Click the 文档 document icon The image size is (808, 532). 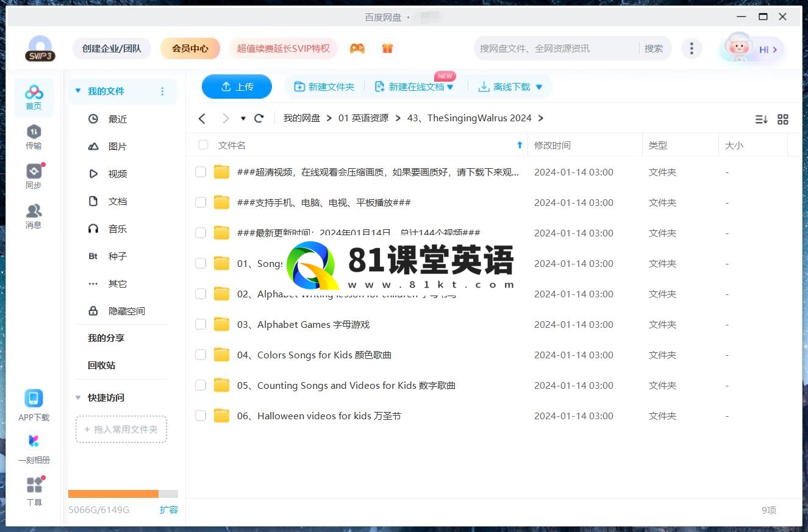93,201
